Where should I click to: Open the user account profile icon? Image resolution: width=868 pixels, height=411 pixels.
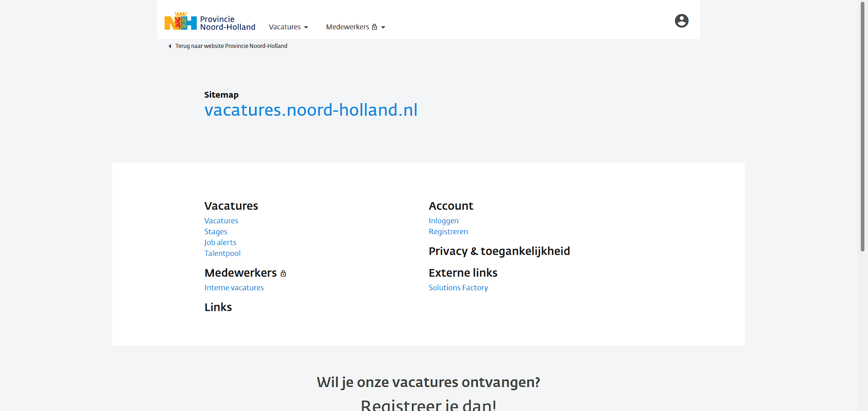681,21
